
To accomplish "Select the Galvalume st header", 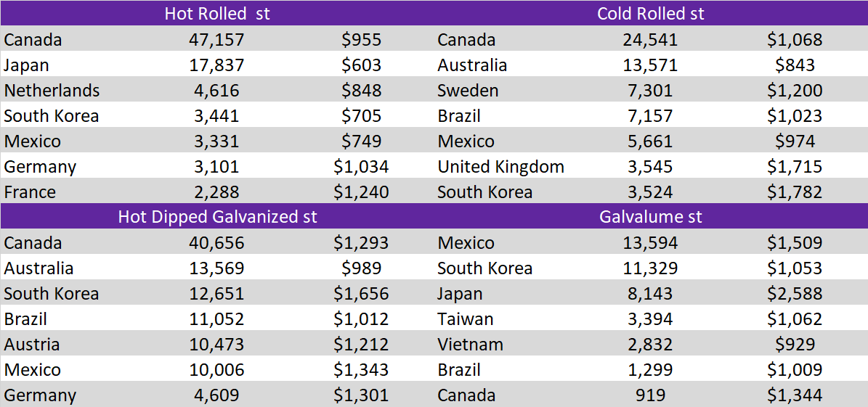I will point(650,217).
